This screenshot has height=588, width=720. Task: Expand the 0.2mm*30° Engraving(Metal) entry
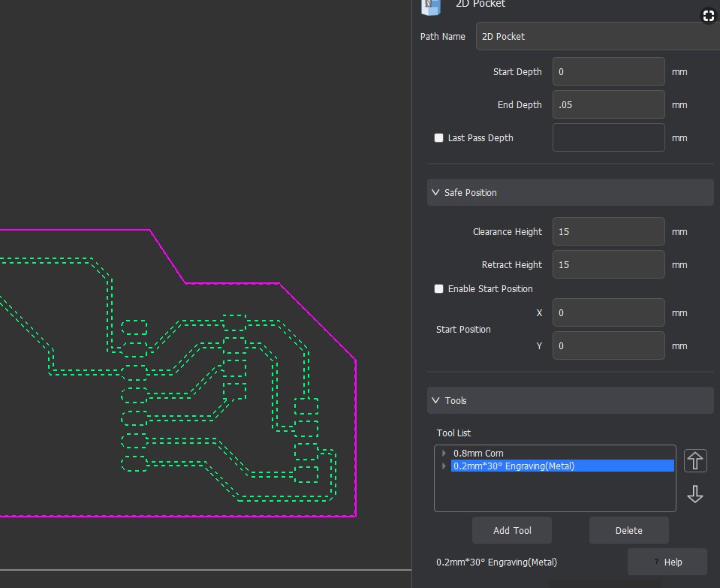pyautogui.click(x=444, y=466)
